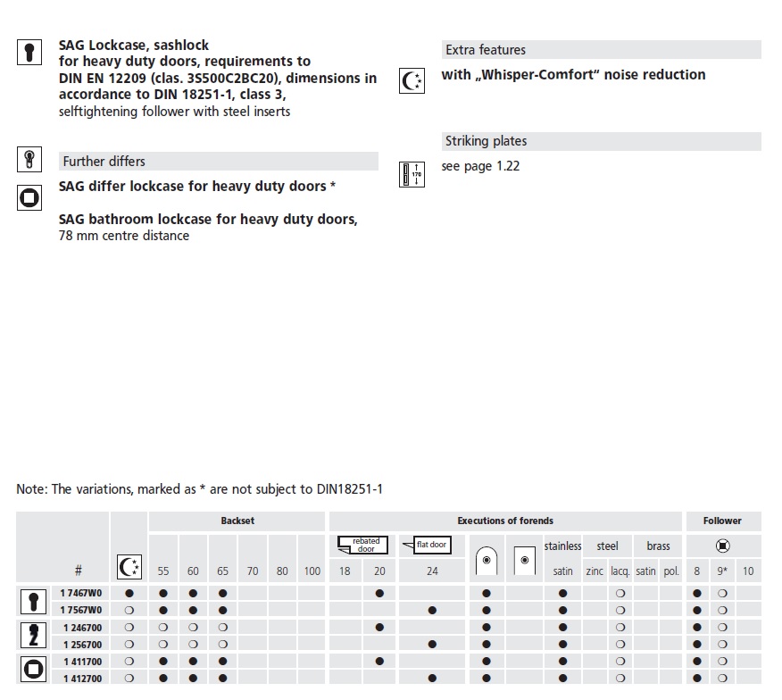Click the backset column header 80

tap(282, 571)
